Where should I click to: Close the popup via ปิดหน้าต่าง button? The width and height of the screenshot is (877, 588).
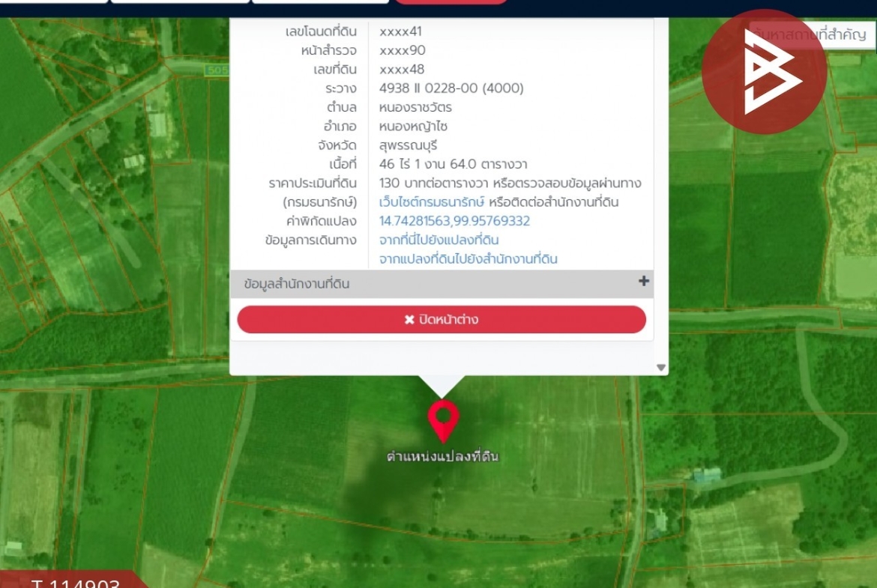pyautogui.click(x=441, y=320)
